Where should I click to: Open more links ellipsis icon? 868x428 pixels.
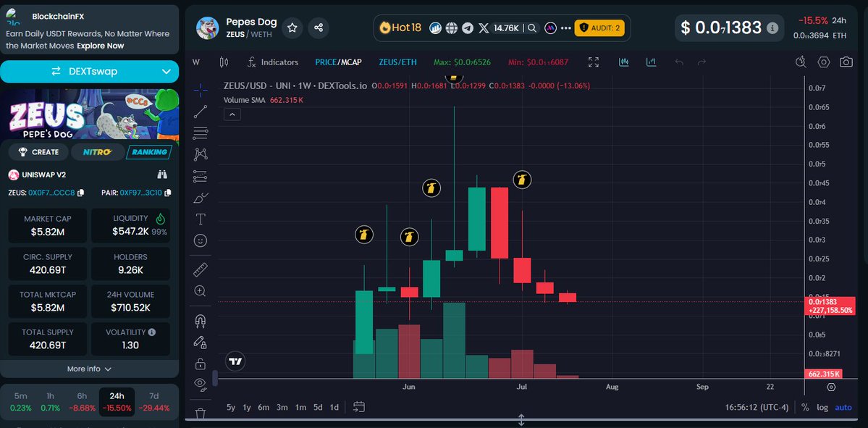click(x=565, y=28)
